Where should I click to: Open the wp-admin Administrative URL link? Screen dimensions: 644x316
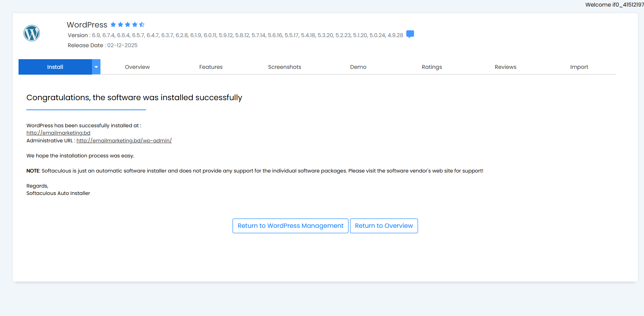[x=124, y=141]
